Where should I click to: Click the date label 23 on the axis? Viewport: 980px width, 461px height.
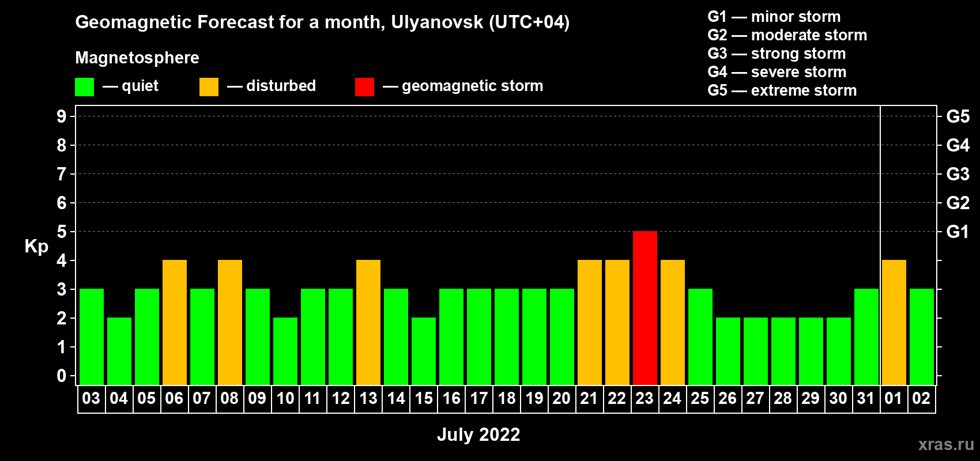[644, 399]
